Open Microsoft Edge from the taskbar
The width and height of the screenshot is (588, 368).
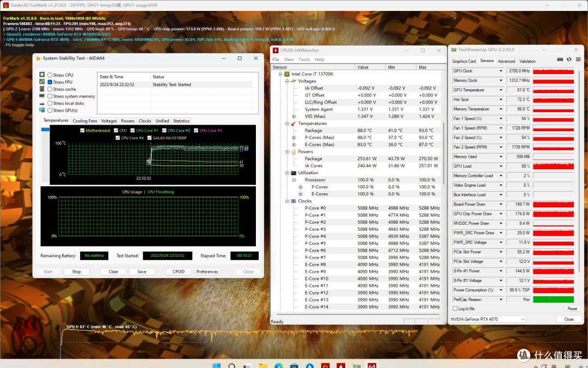coord(279,365)
